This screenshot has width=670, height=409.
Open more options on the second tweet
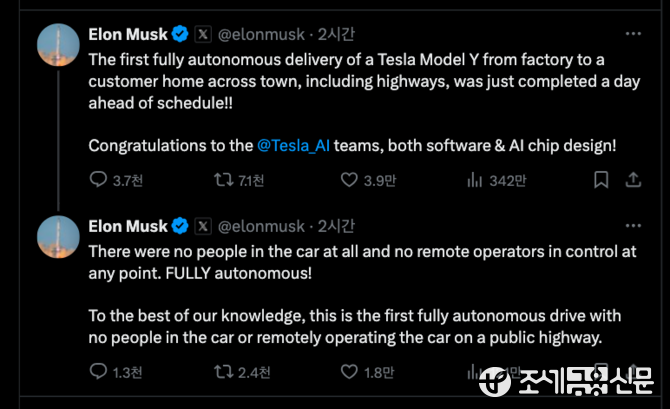(632, 226)
